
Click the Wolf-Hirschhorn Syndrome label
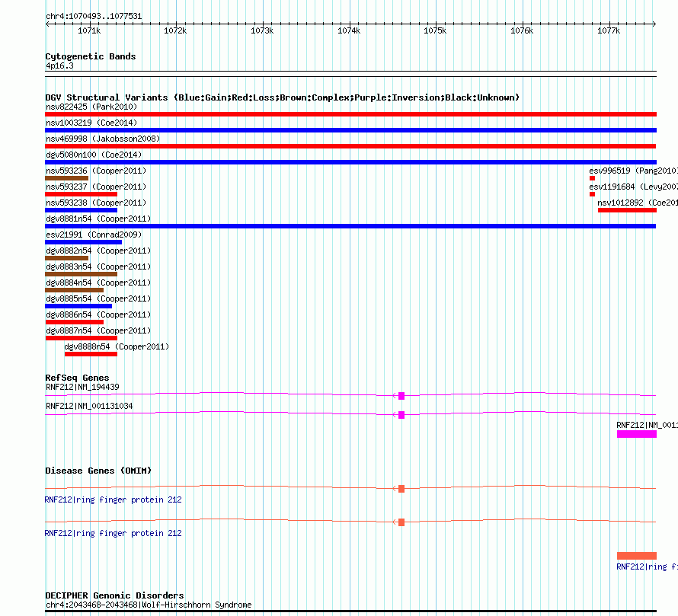149,605
